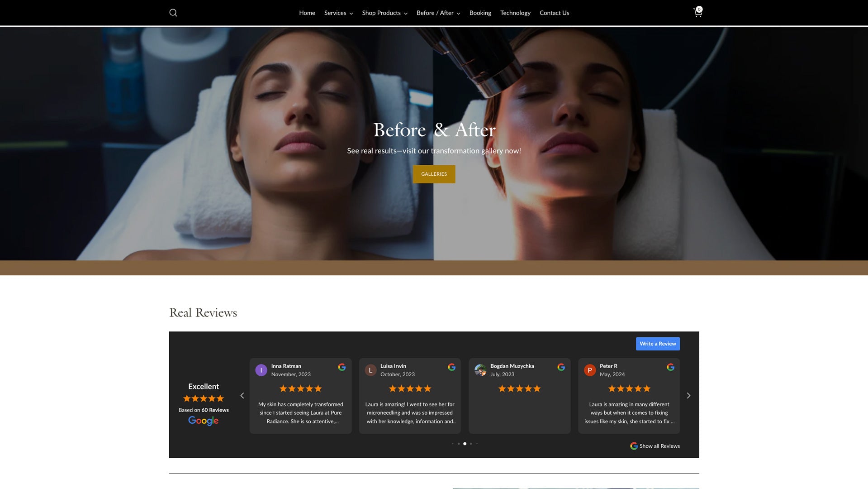Image resolution: width=868 pixels, height=489 pixels.
Task: Go to the Booking page
Action: (480, 13)
